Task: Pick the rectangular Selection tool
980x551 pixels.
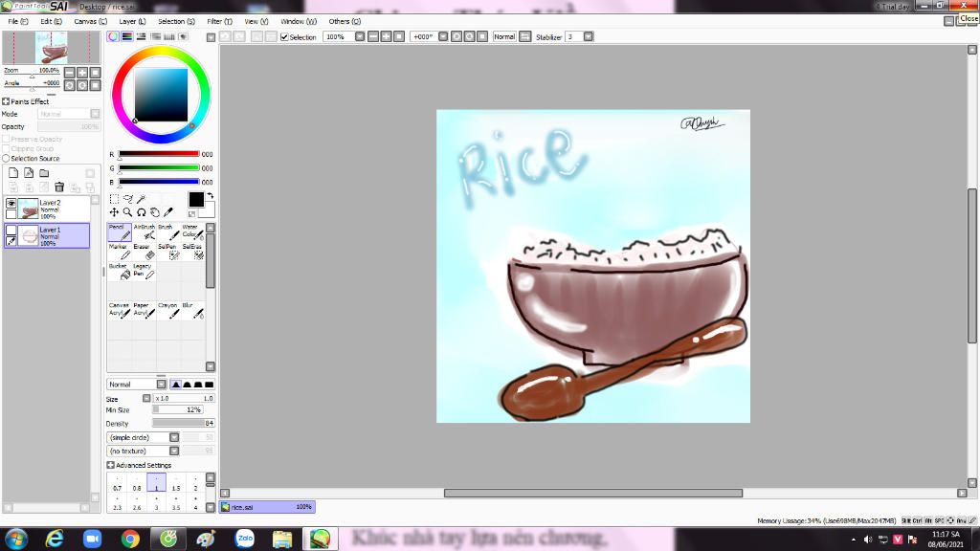Action: coord(114,199)
